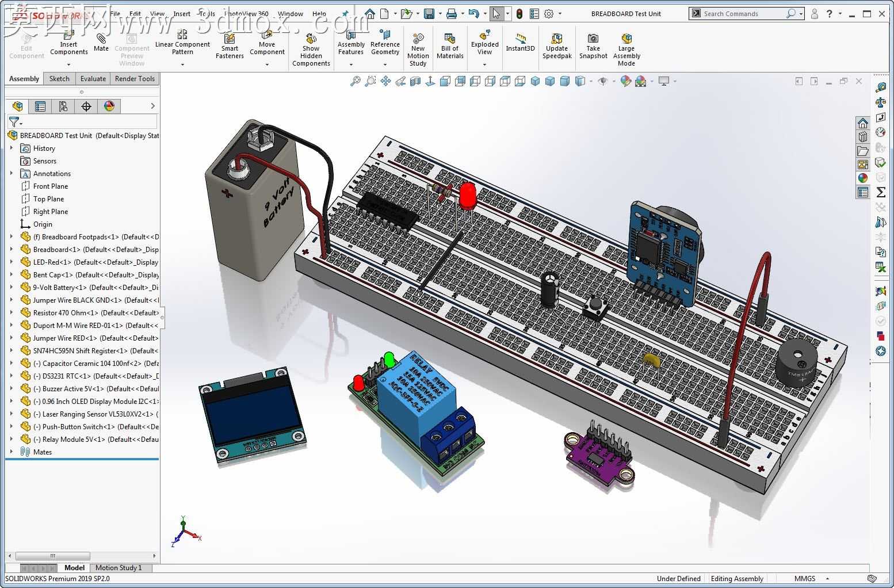
Task: Run Update Speedpak
Action: pyautogui.click(x=557, y=45)
